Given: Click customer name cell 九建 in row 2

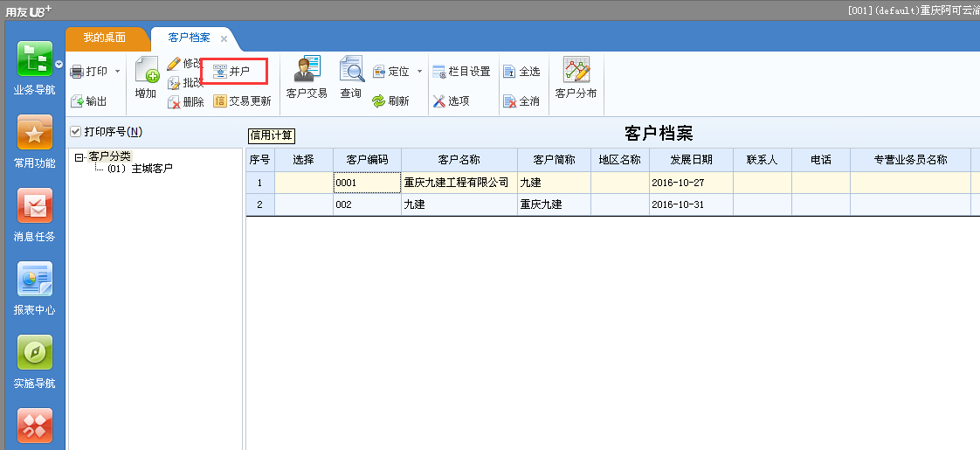Looking at the screenshot, I should (x=459, y=204).
